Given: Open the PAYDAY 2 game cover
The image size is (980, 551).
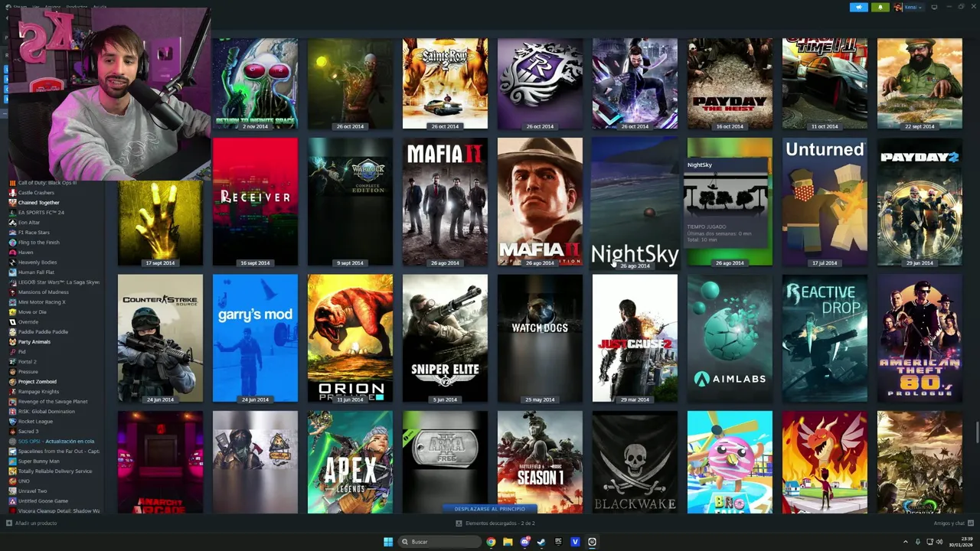Looking at the screenshot, I should click(x=920, y=201).
